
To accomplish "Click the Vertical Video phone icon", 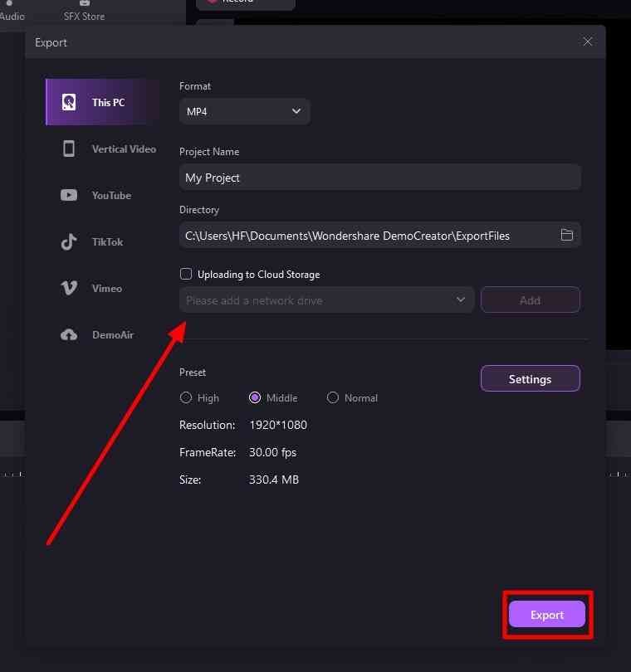I will (69, 149).
